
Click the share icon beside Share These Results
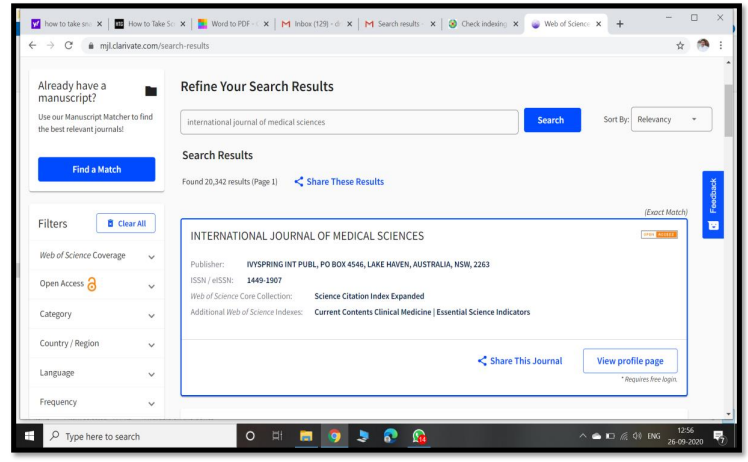(x=299, y=182)
